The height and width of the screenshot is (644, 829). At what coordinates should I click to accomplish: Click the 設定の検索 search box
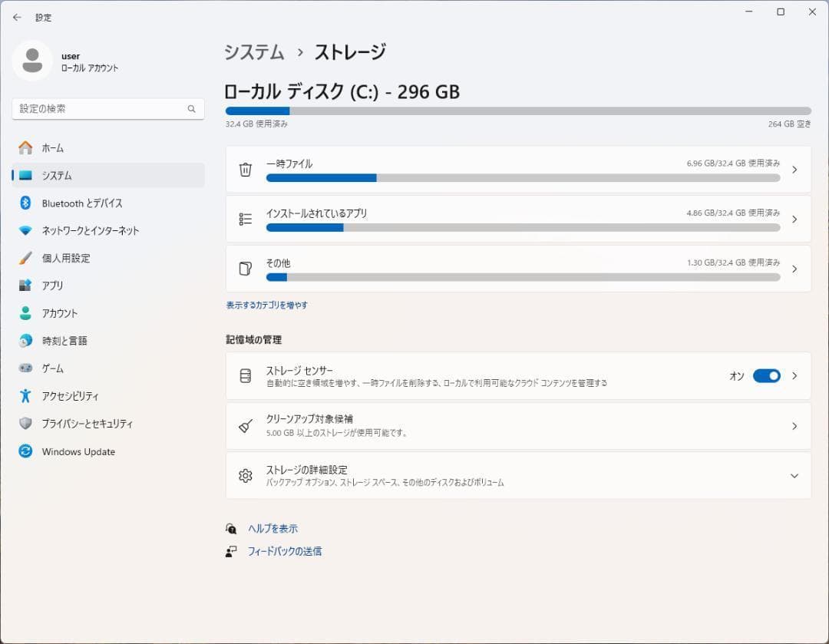click(107, 108)
